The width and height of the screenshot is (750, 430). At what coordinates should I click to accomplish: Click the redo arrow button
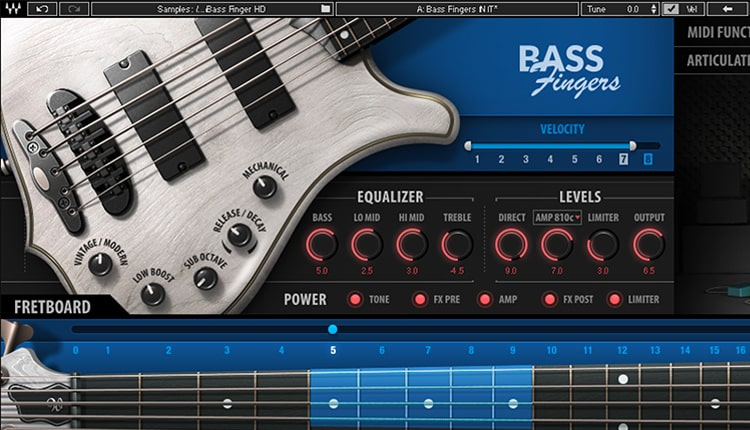pos(73,9)
